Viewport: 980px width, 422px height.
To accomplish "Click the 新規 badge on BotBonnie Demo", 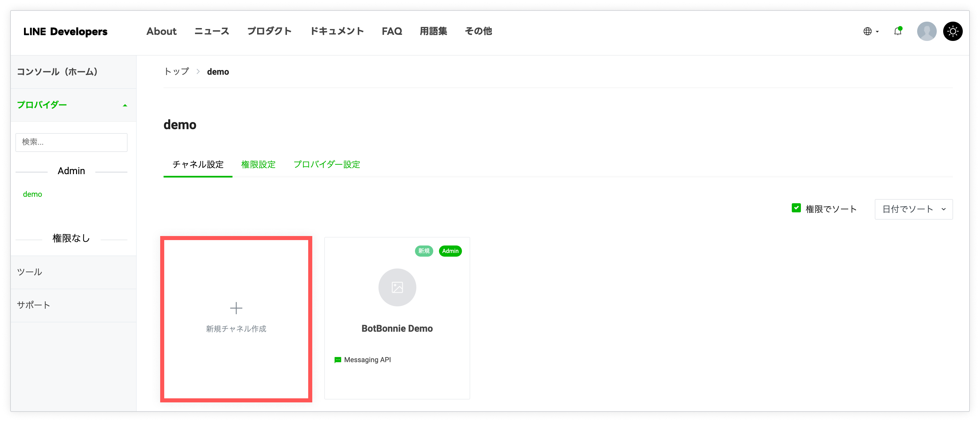I will tap(424, 251).
